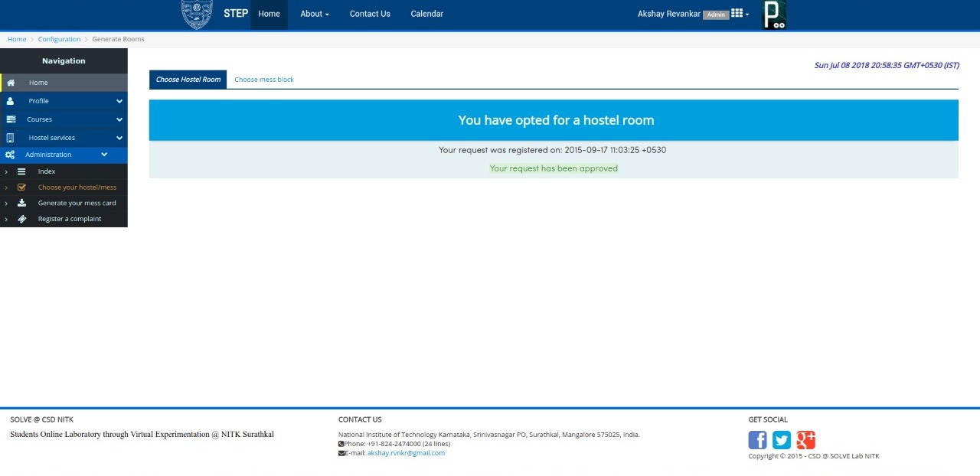Click the Configuration breadcrumb link
Image resolution: width=980 pixels, height=476 pixels.
click(x=59, y=39)
